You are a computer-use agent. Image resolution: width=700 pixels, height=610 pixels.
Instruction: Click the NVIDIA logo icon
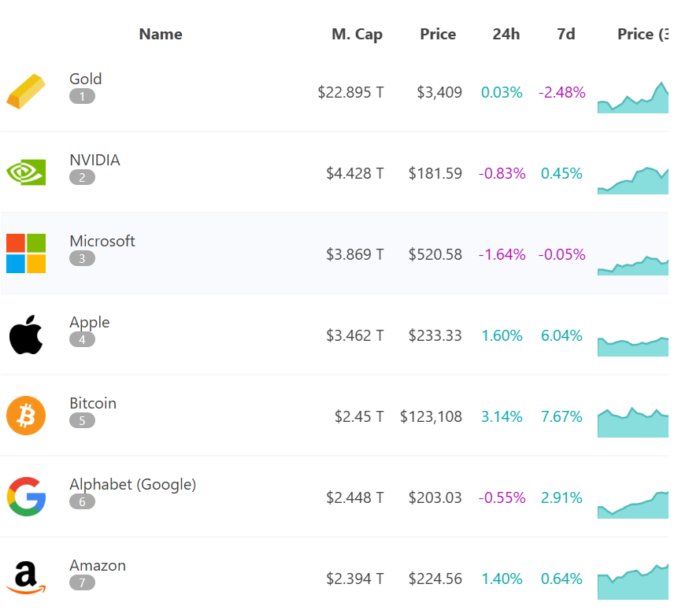pyautogui.click(x=26, y=172)
